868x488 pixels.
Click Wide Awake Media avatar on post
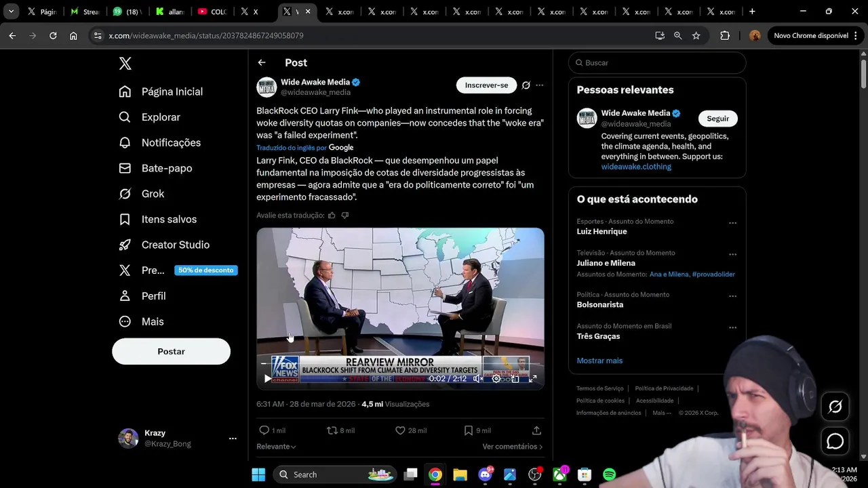(x=267, y=87)
